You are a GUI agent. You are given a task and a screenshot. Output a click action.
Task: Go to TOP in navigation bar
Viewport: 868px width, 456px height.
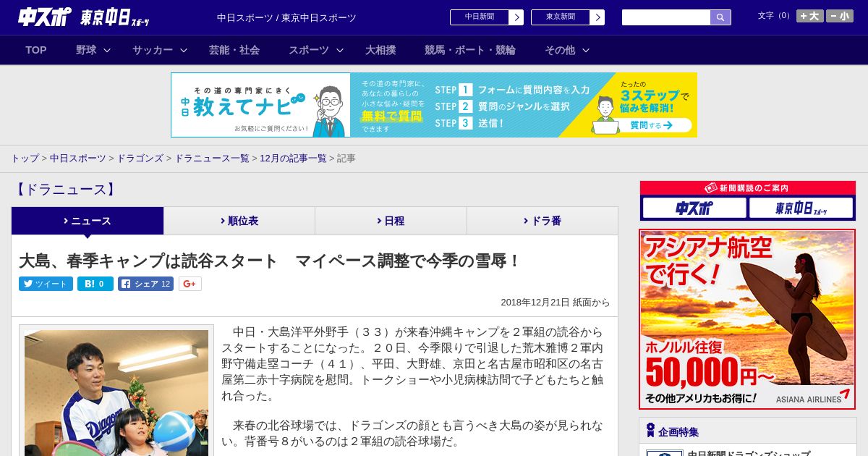click(x=36, y=50)
